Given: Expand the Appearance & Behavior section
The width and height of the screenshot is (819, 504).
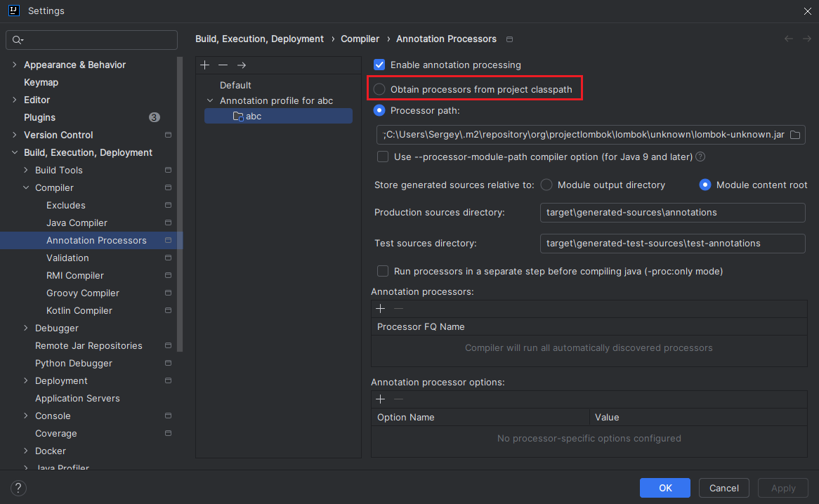Looking at the screenshot, I should pos(15,65).
